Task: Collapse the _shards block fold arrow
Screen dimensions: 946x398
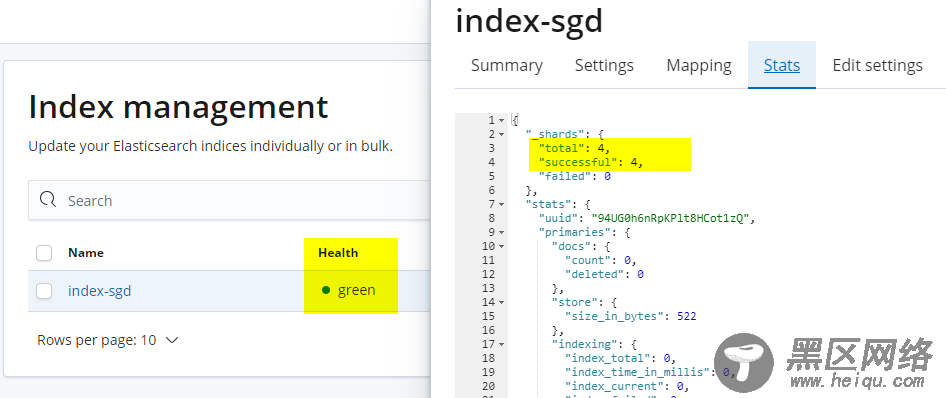Action: pyautogui.click(x=502, y=134)
